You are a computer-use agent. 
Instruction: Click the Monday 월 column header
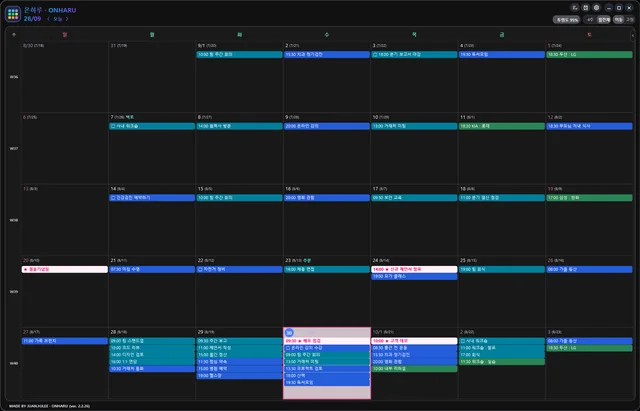(x=152, y=35)
